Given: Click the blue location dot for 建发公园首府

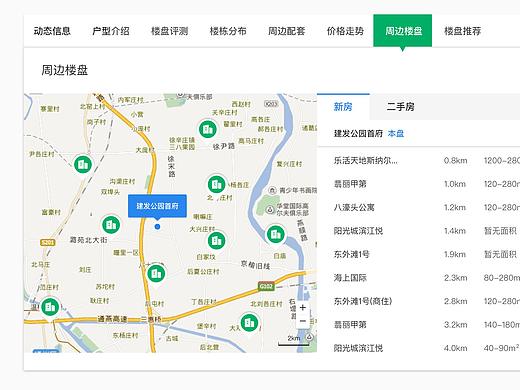Looking at the screenshot, I should [x=157, y=227].
